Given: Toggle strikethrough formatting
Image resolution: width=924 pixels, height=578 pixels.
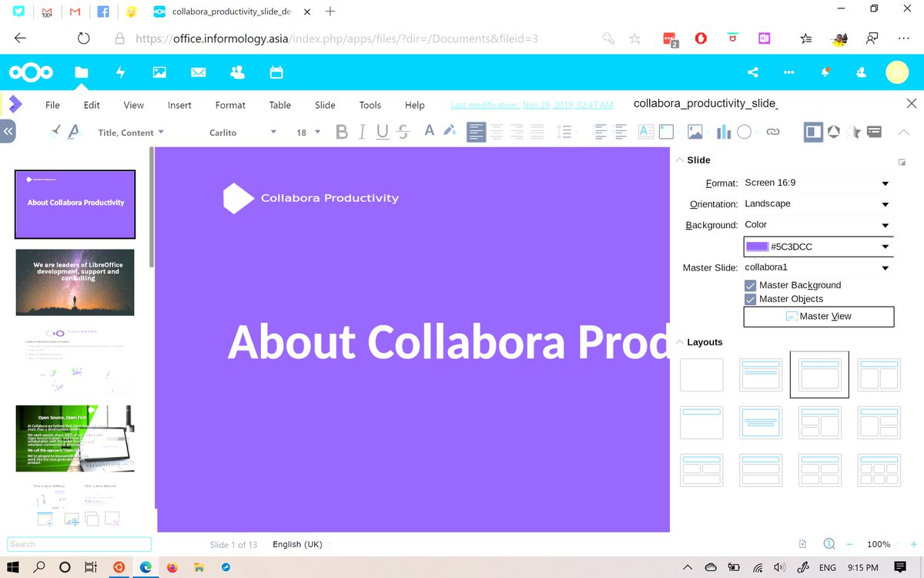Looking at the screenshot, I should pyautogui.click(x=403, y=132).
